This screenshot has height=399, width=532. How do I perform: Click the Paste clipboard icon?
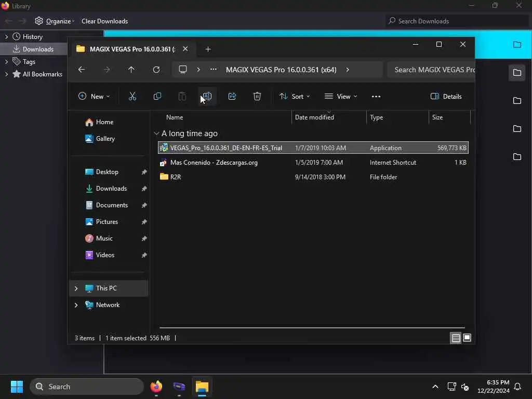point(182,96)
